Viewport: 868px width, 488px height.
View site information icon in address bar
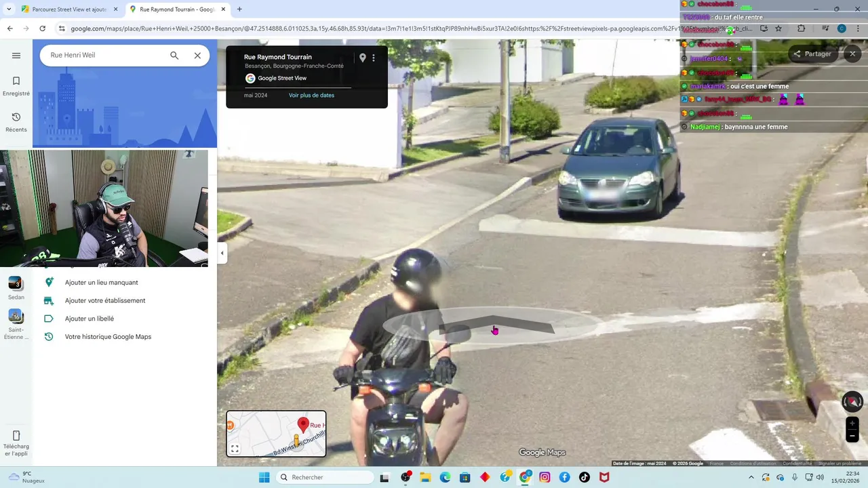click(62, 28)
